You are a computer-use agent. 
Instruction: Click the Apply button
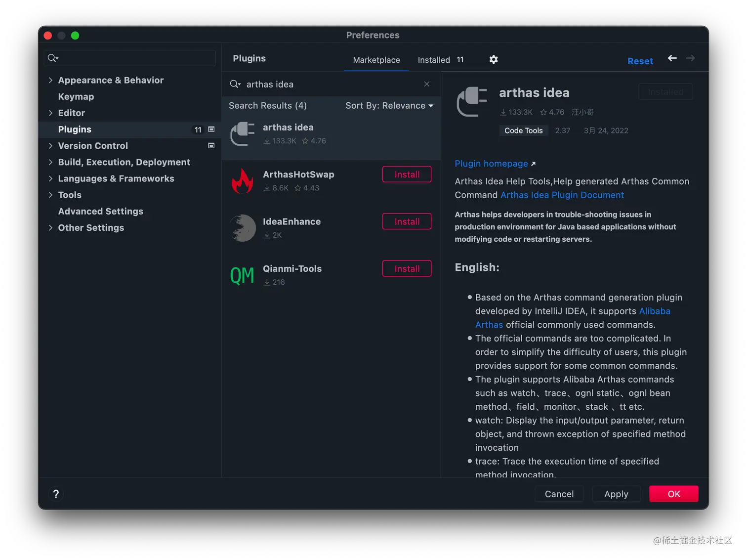coord(616,494)
